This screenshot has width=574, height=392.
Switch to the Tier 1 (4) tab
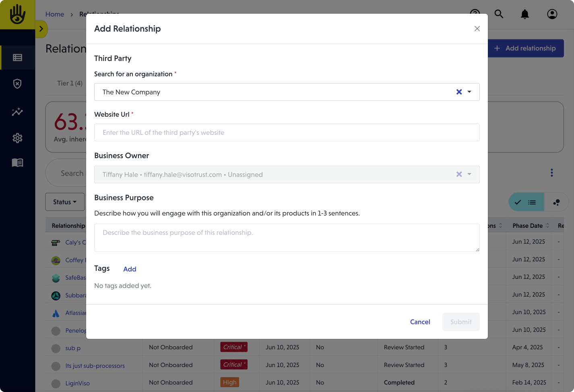pyautogui.click(x=70, y=83)
